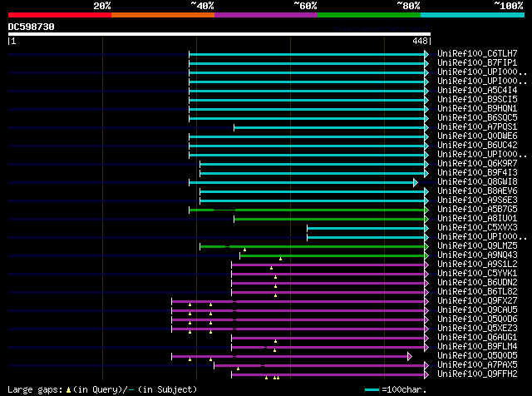Open hit UniRef100_A9S6E3

click(477, 200)
